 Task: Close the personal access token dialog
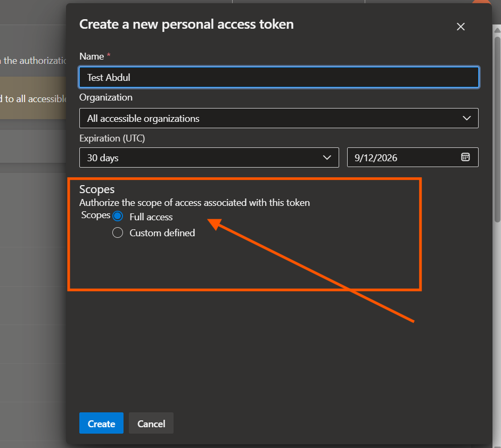(461, 27)
